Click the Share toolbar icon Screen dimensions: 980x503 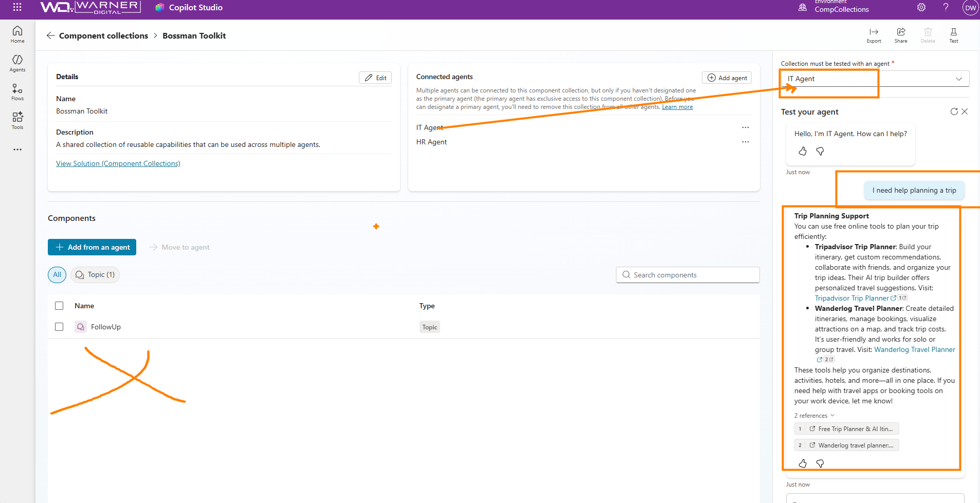point(901,35)
